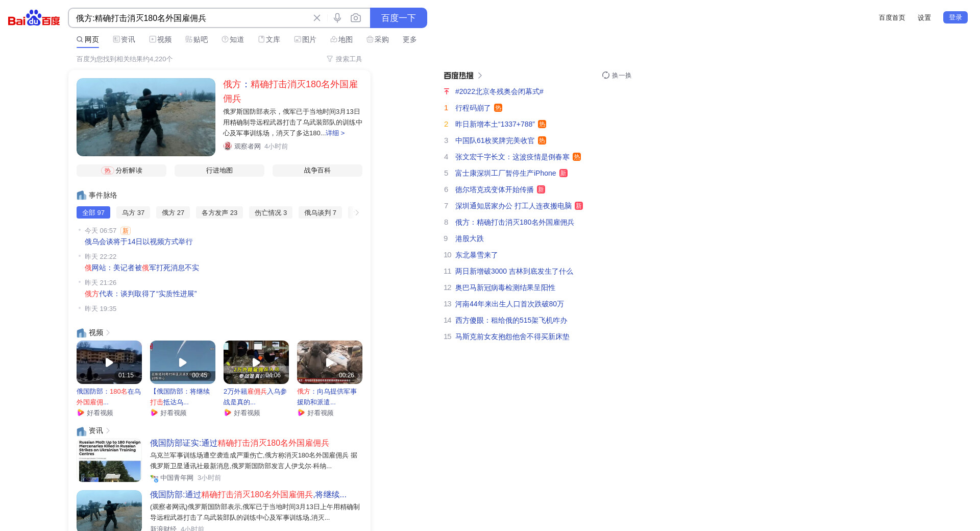980x531 pixels.
Task: Refresh hot search list with 换一换
Action: (617, 75)
